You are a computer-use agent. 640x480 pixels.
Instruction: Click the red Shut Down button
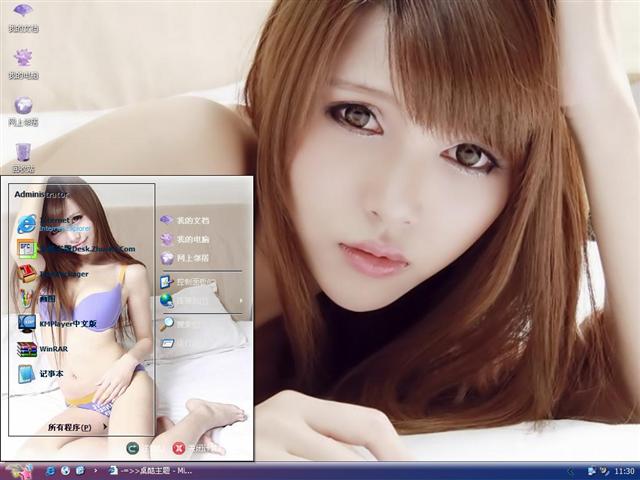point(179,448)
